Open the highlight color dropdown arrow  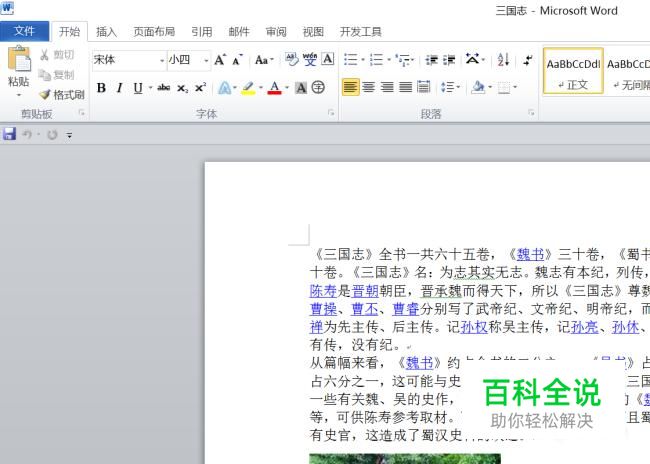[x=261, y=87]
